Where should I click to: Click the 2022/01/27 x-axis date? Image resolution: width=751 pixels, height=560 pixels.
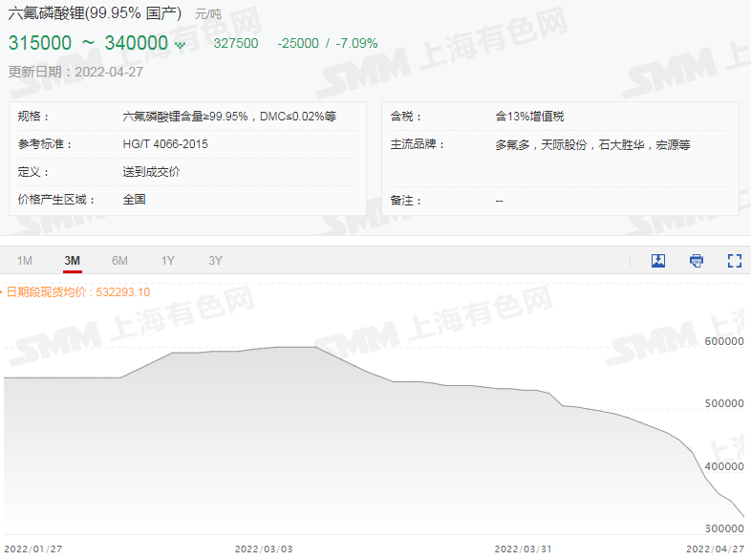point(33,549)
